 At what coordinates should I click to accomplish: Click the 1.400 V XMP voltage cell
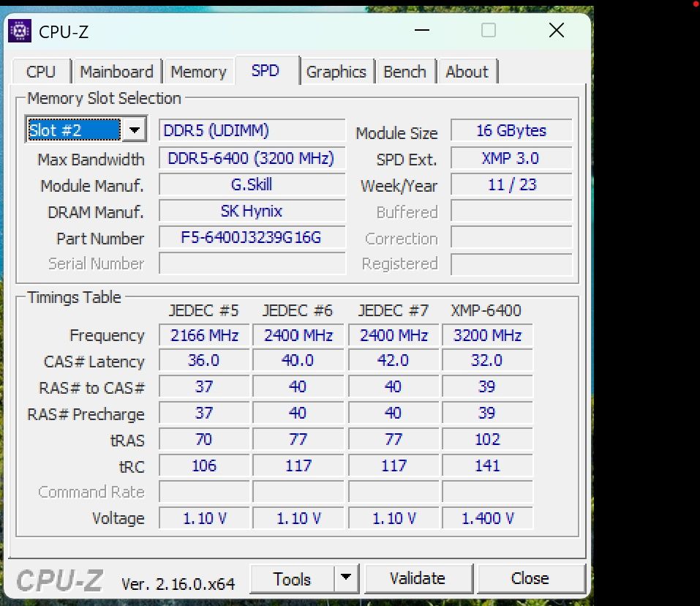point(487,518)
